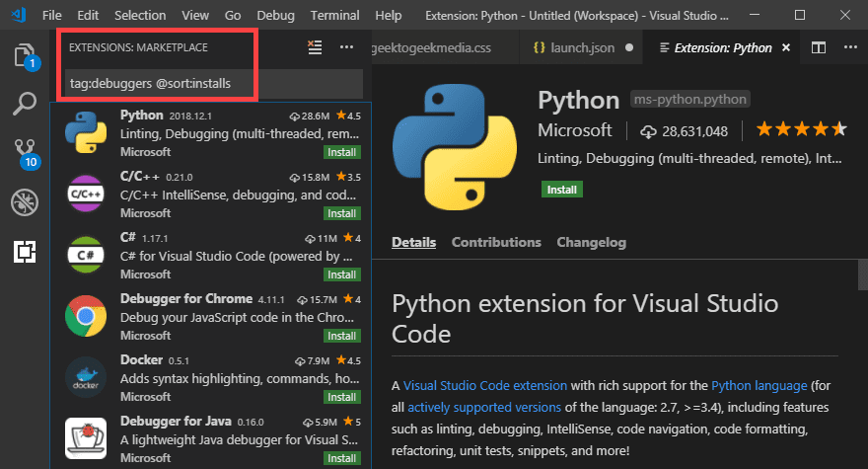
Task: Open the Contributions section tab
Action: [x=496, y=242]
